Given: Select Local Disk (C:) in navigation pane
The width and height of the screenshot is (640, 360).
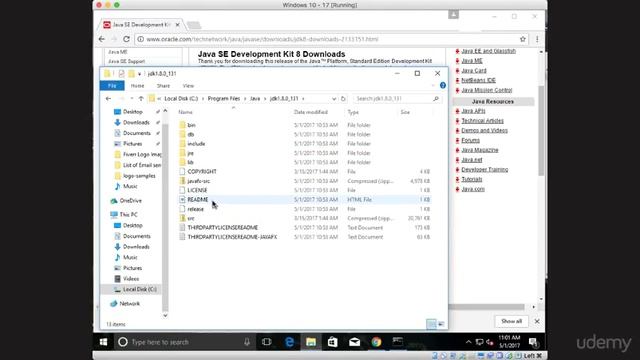Looking at the screenshot, I should point(140,289).
